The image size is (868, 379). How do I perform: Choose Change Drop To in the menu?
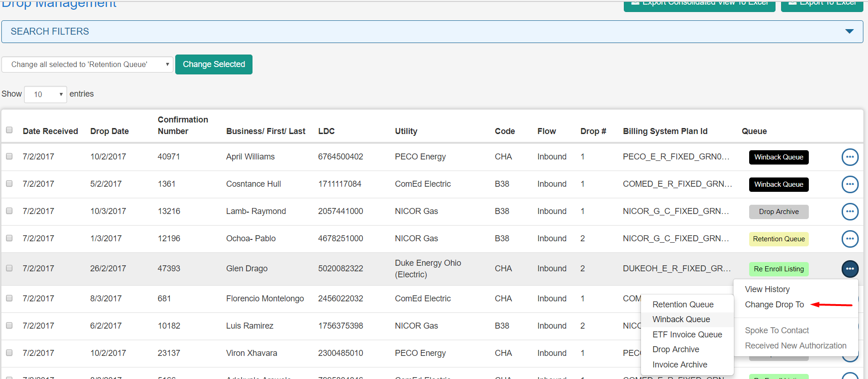click(x=774, y=305)
